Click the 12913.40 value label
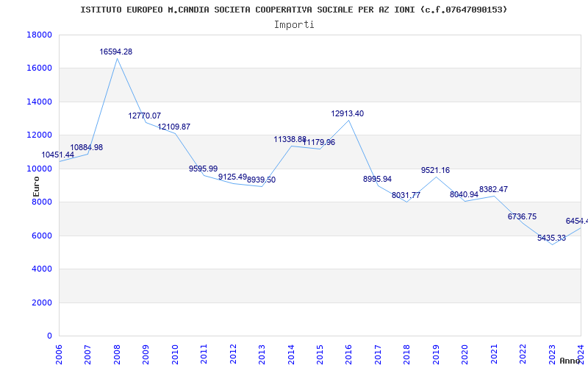The image size is (588, 368). coord(347,113)
